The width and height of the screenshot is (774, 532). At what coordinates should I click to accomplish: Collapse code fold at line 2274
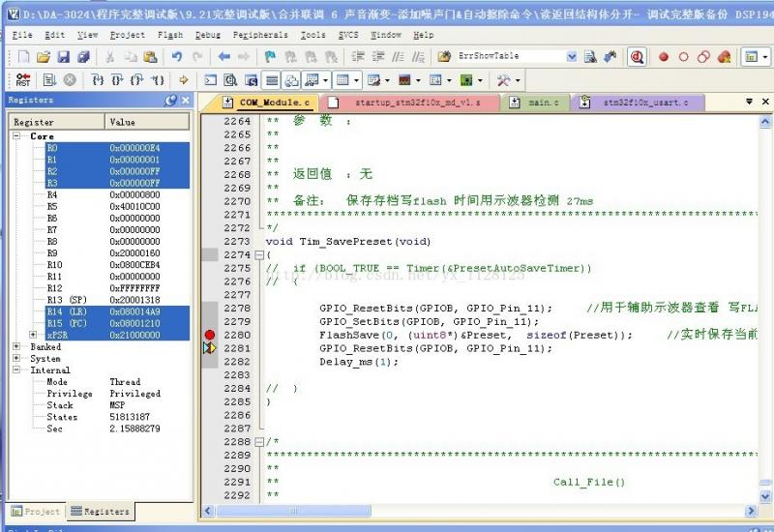click(259, 255)
